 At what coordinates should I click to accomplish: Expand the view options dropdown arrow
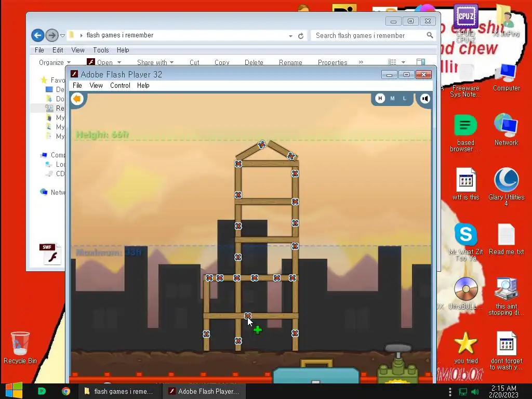point(403,62)
